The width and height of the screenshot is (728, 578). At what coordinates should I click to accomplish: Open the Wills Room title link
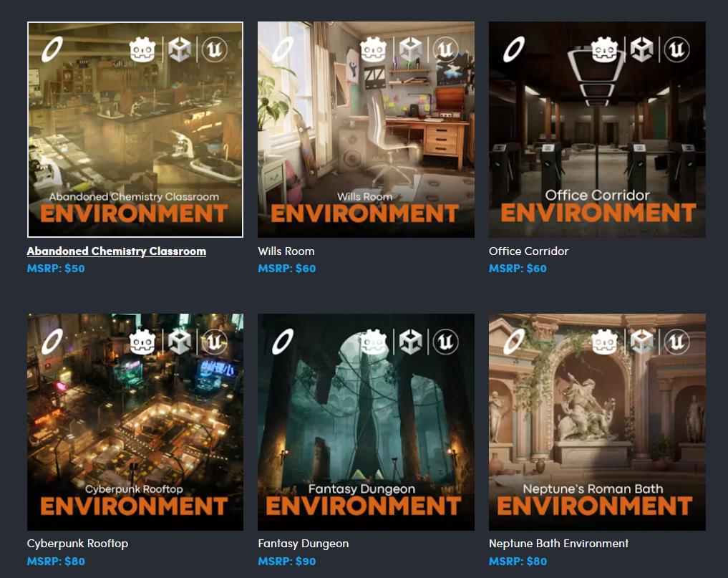click(x=286, y=251)
